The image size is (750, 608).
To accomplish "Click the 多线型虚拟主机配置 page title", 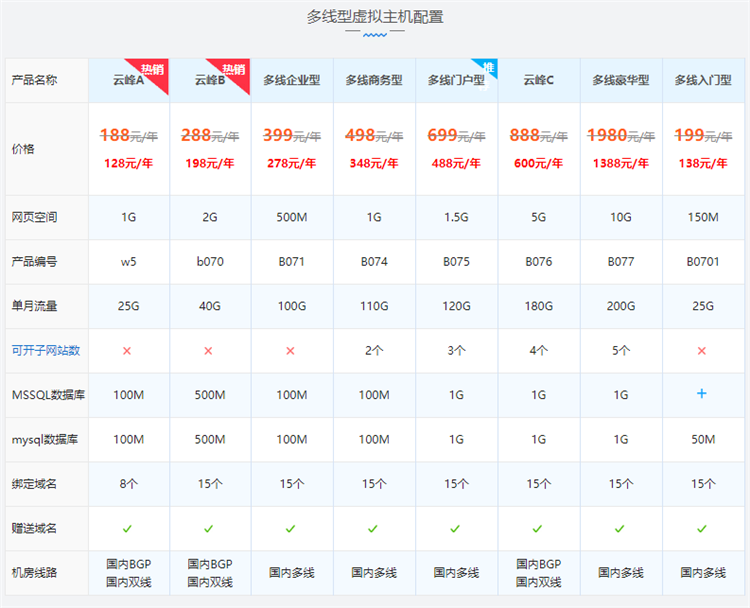I will pyautogui.click(x=375, y=16).
